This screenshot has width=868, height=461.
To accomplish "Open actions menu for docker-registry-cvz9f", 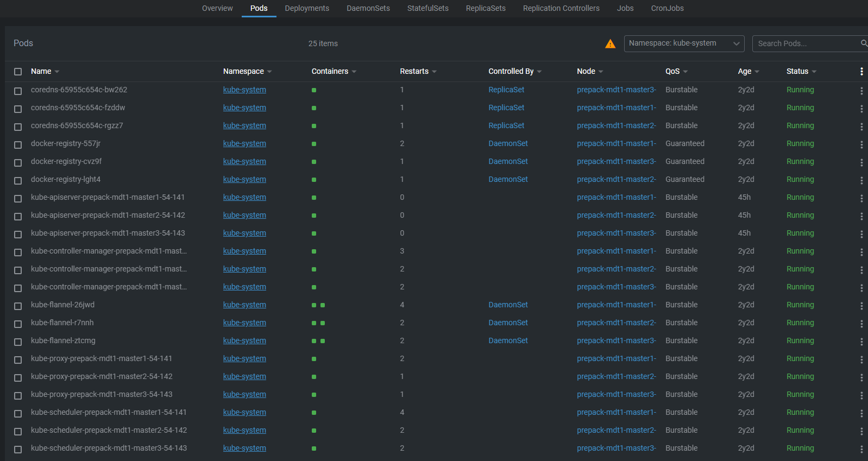I will [861, 162].
